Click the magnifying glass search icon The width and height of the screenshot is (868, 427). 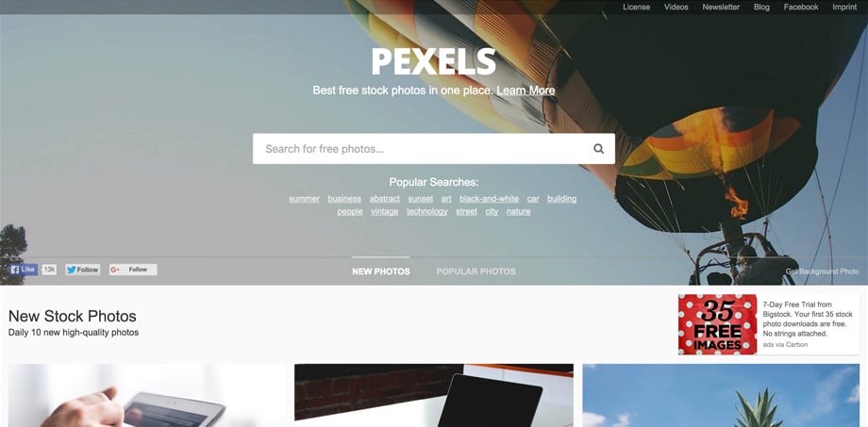[598, 148]
